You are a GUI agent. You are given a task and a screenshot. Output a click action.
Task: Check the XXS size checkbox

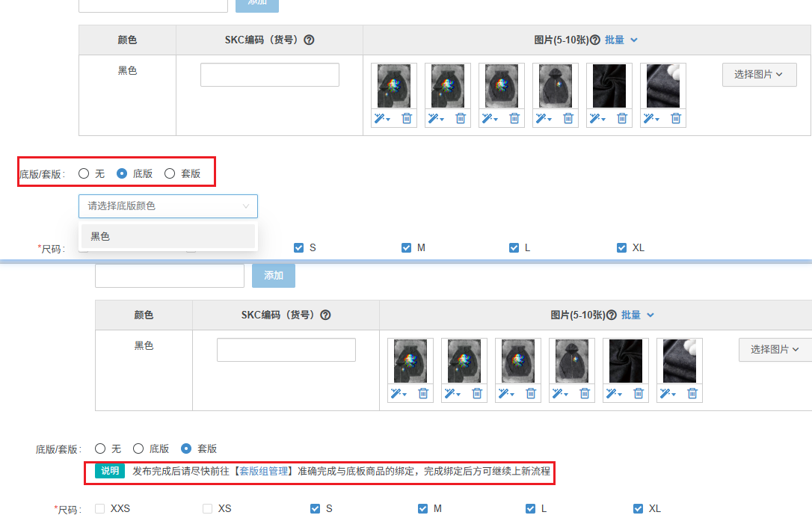coord(100,508)
